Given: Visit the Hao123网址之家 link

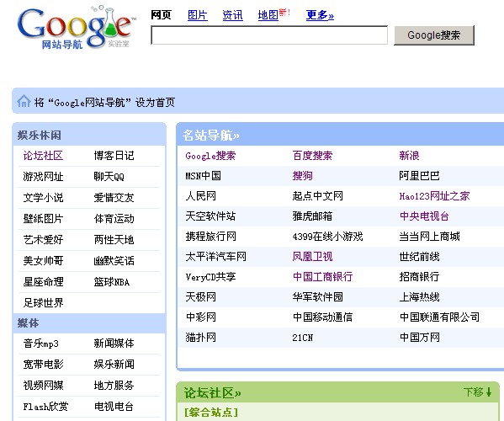Looking at the screenshot, I should pos(434,196).
